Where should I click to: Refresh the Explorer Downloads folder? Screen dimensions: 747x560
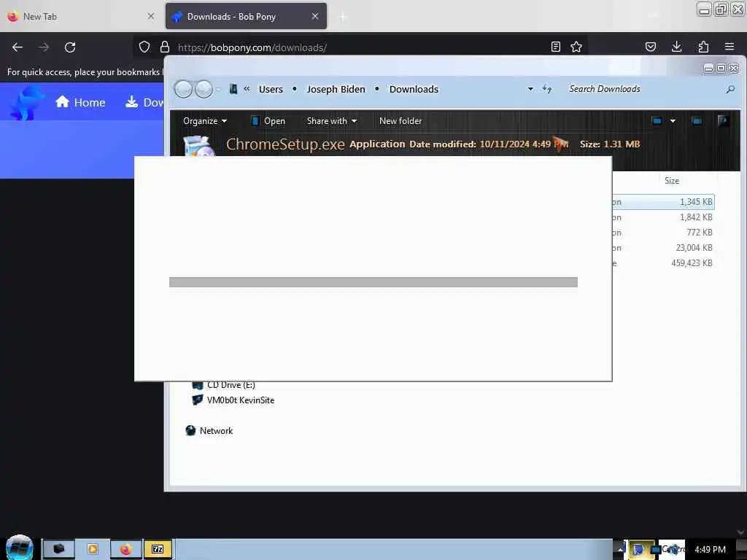coord(547,89)
